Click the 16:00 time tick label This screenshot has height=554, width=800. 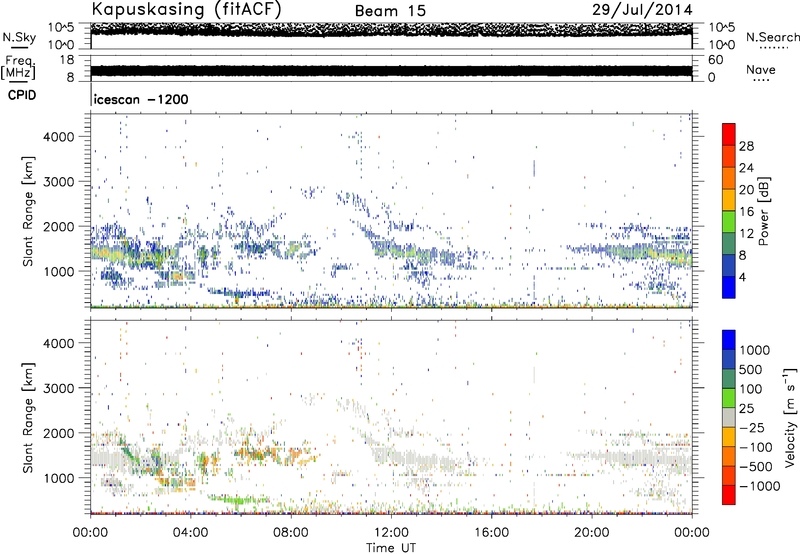click(491, 533)
